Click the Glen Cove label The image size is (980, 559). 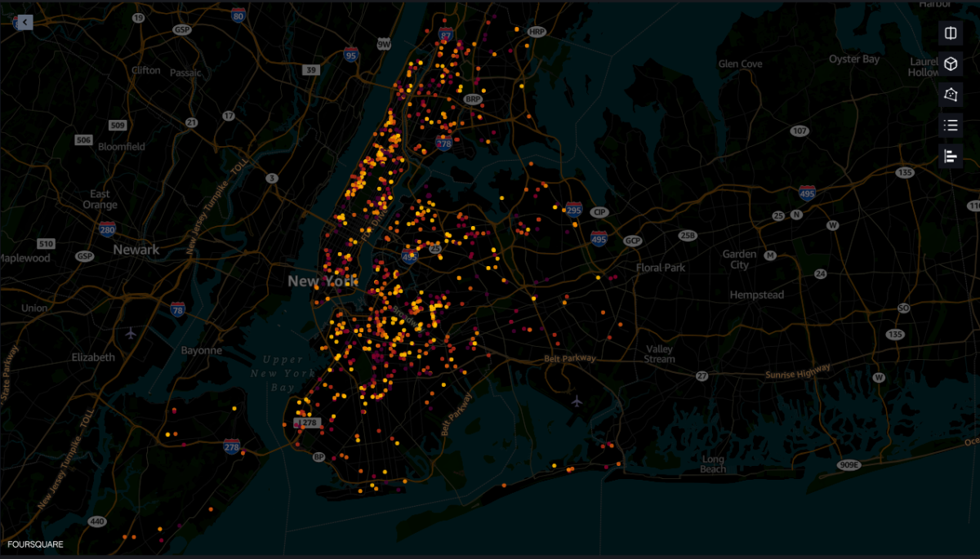point(740,64)
